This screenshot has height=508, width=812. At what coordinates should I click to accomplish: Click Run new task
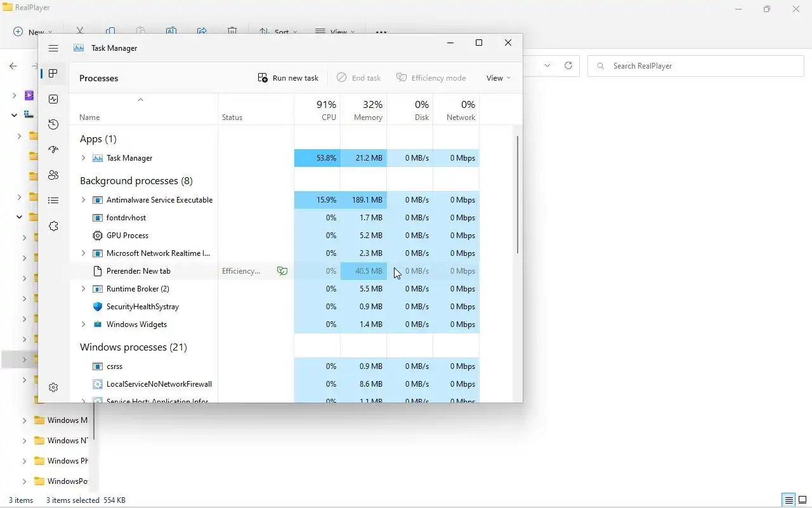[288, 78]
